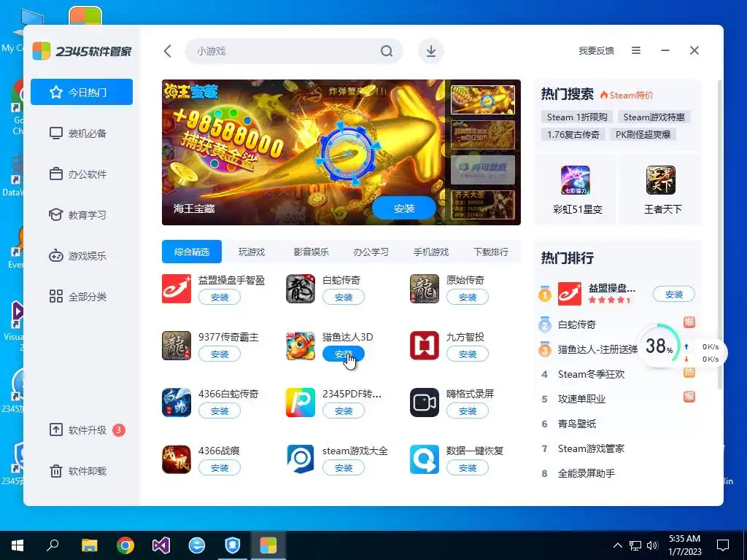Open the 彩虹51星变 game icon
Screen dimensions: 747x560
576,180
